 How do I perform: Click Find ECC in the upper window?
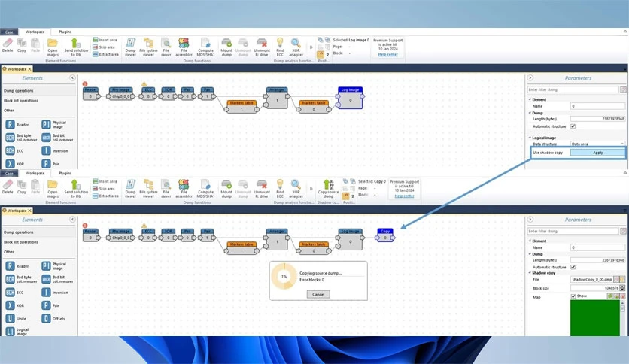pyautogui.click(x=280, y=47)
